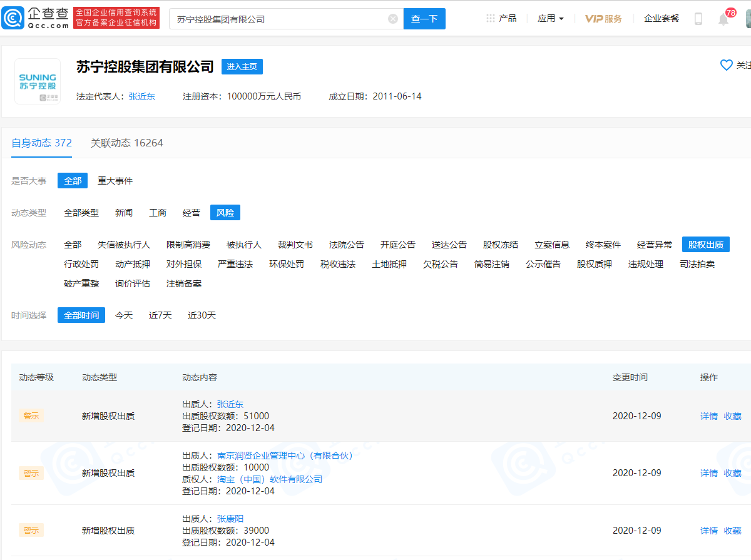Screen dimensions: 751x560
Task: Select 工商 dynamic type filter
Action: tap(158, 213)
